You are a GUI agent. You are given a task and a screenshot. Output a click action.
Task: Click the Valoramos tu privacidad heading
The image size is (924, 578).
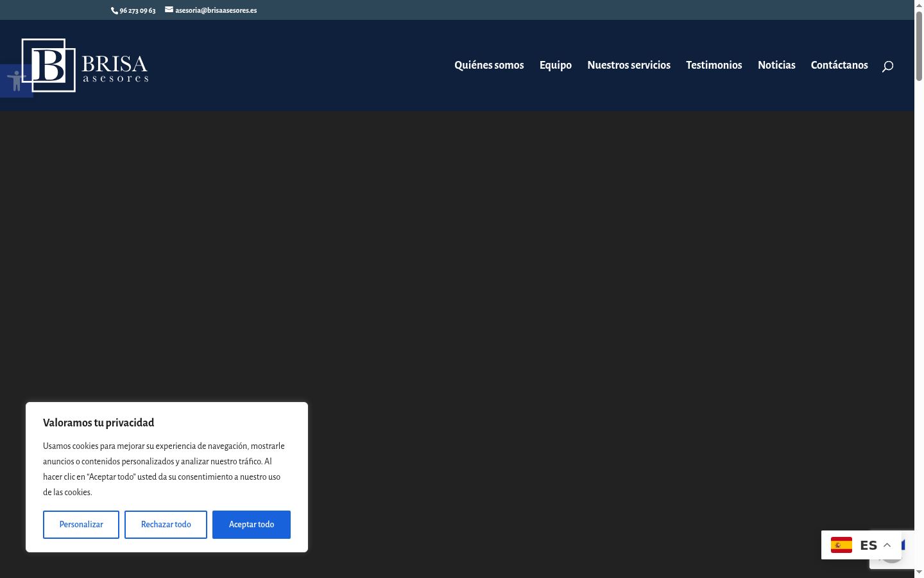tap(98, 423)
